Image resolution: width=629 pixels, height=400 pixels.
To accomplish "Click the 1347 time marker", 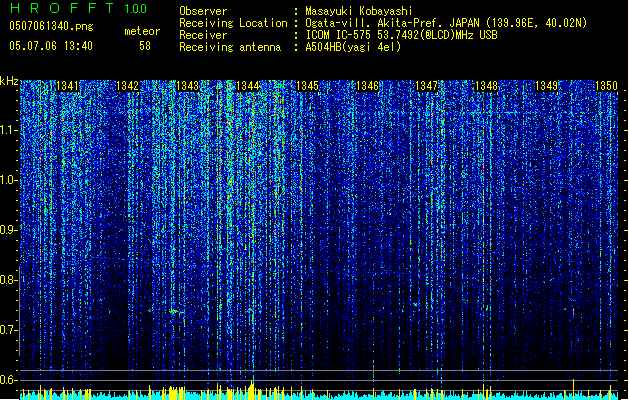I will pos(426,85).
